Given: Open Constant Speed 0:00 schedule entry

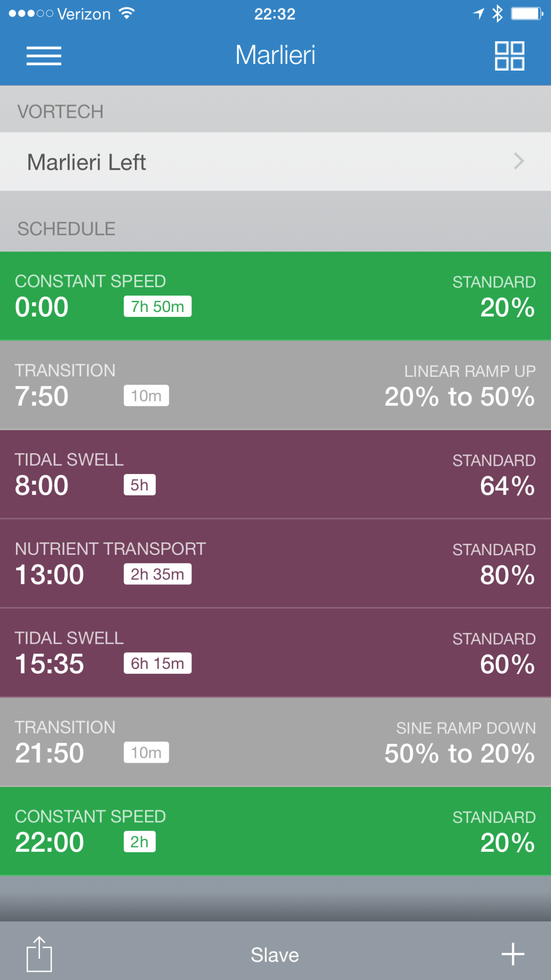Looking at the screenshot, I should (275, 295).
